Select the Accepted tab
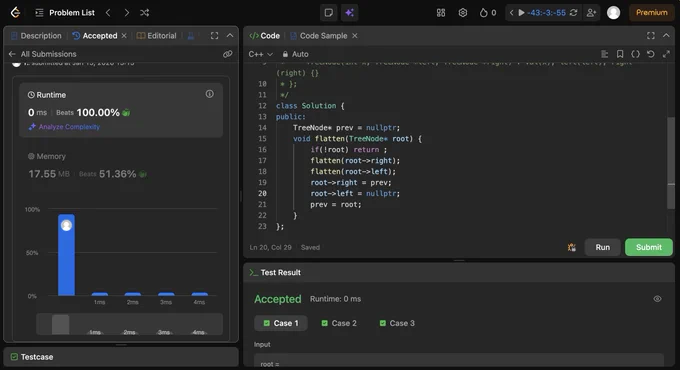Image resolution: width=680 pixels, height=370 pixels. pyautogui.click(x=95, y=36)
